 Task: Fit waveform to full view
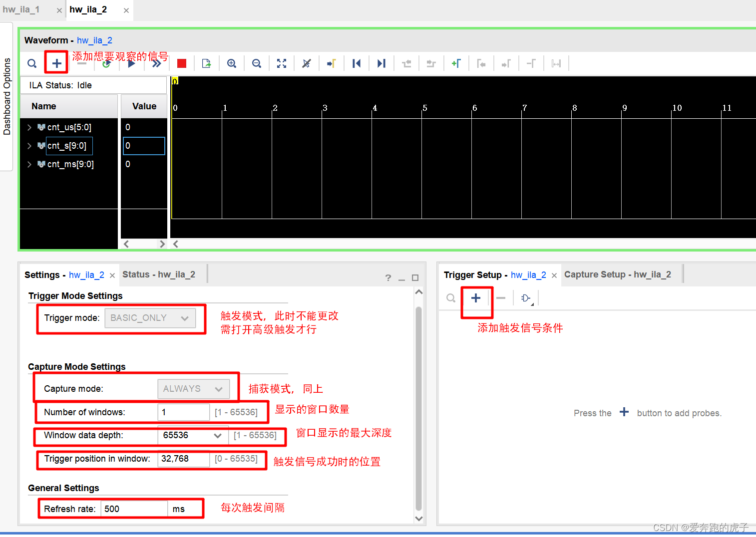tap(281, 63)
